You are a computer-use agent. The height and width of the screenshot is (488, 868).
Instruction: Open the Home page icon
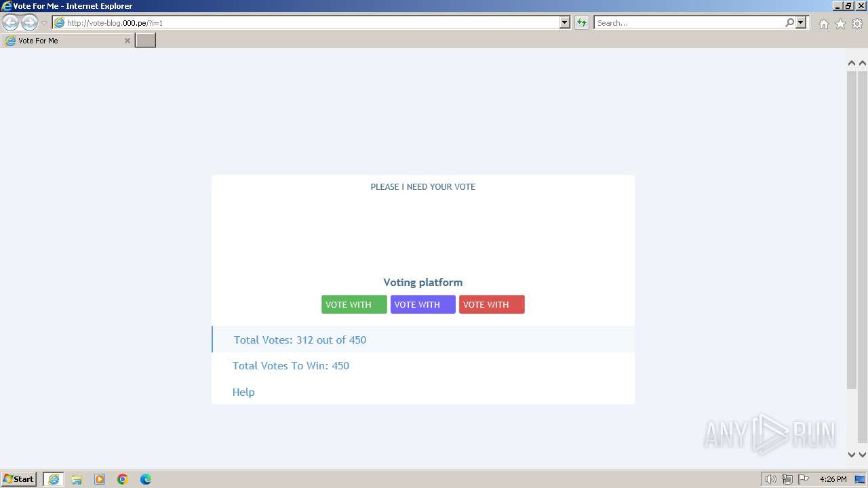click(823, 24)
